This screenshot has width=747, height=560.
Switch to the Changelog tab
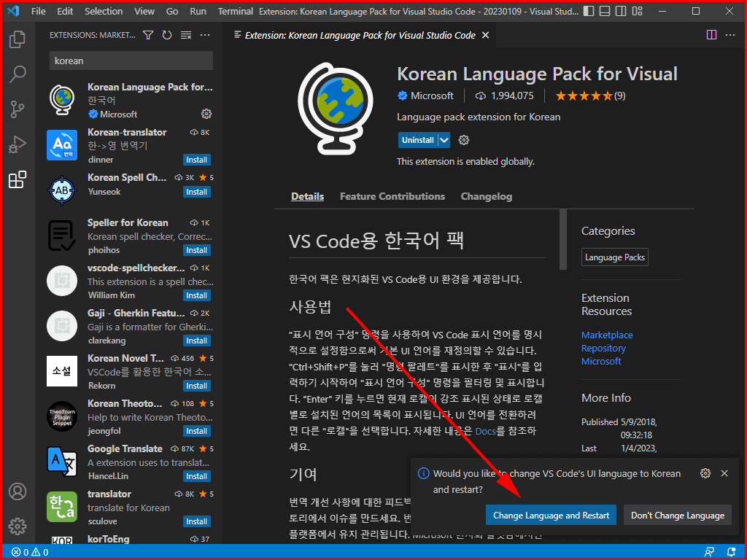pyautogui.click(x=487, y=196)
